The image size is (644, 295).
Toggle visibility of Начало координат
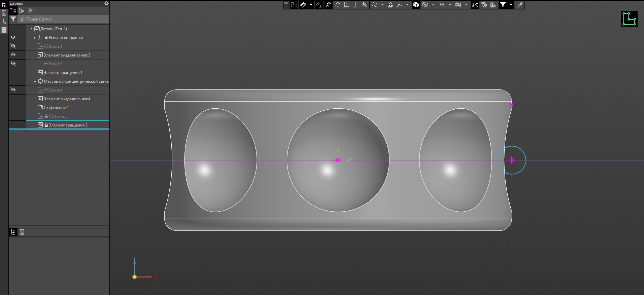click(13, 37)
